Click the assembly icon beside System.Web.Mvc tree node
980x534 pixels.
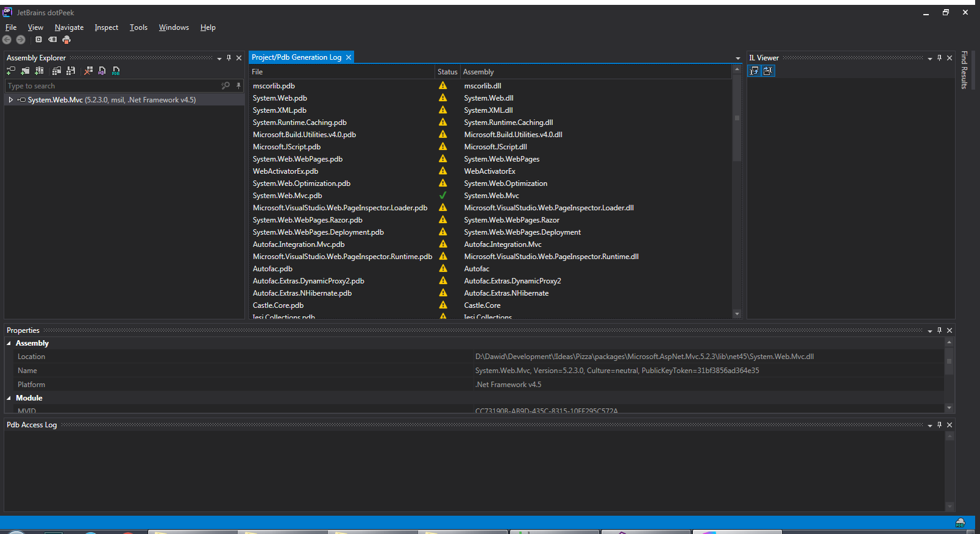pyautogui.click(x=22, y=100)
